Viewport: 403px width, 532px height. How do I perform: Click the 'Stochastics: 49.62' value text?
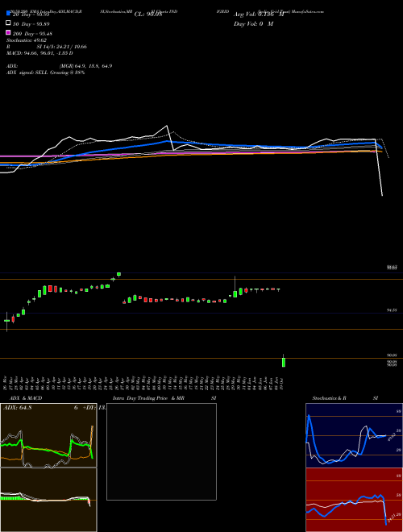pos(27,40)
